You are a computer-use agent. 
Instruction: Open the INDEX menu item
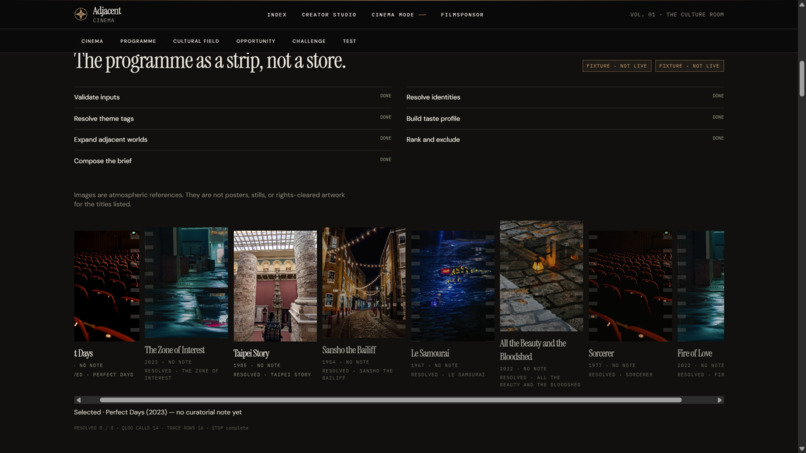[277, 15]
